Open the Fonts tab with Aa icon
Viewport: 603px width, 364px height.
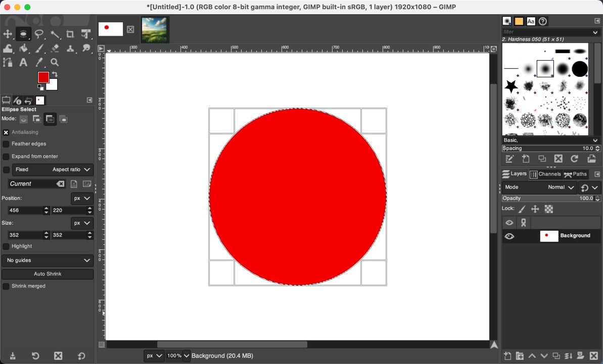pyautogui.click(x=531, y=22)
